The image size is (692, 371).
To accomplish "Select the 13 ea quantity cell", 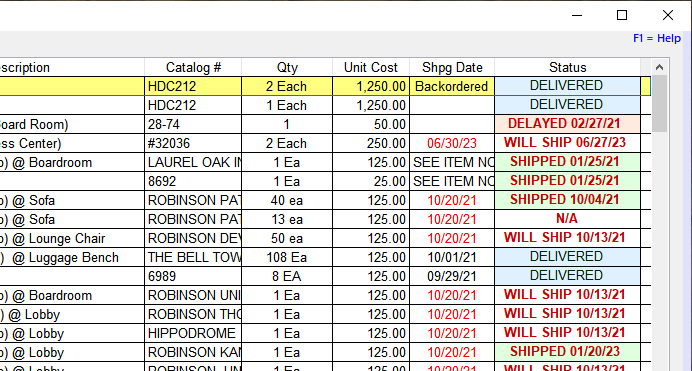I will click(x=287, y=219).
